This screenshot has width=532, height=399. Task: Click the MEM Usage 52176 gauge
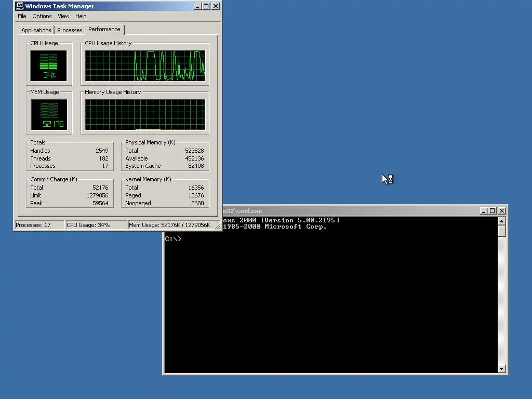[x=49, y=115]
